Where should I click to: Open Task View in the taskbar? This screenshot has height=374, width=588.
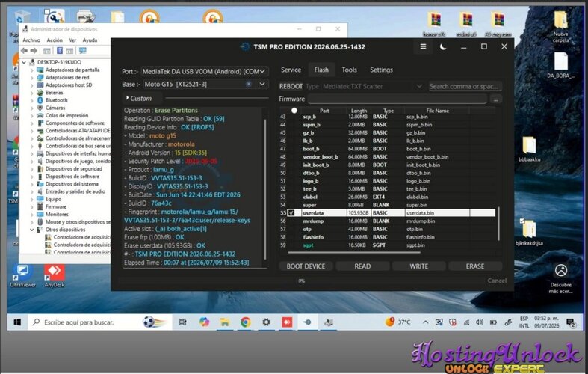click(x=182, y=322)
